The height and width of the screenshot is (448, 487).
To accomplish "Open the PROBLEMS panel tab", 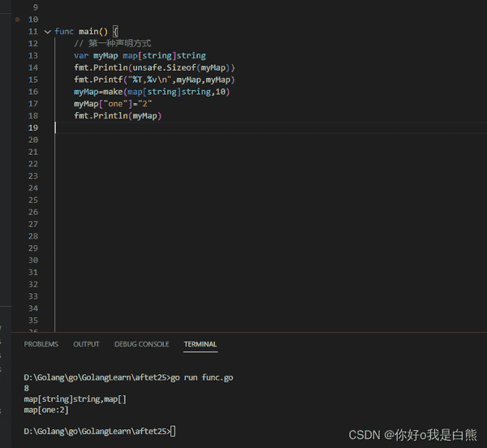I will [x=41, y=344].
